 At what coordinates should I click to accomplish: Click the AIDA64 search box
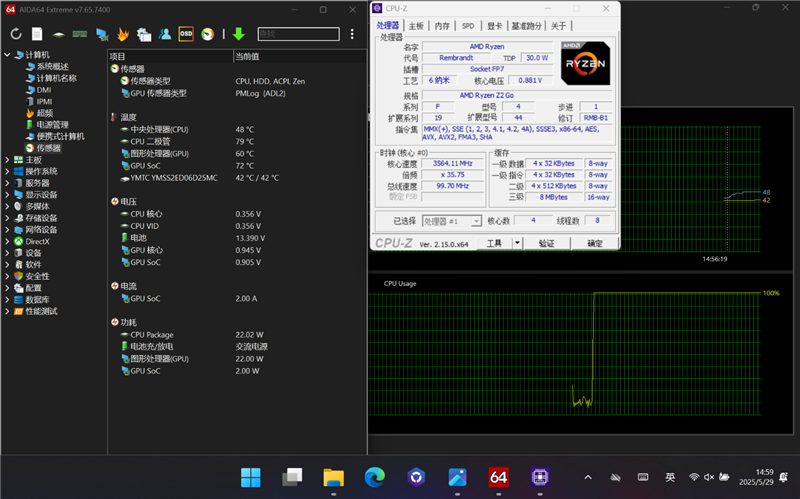pyautogui.click(x=298, y=34)
